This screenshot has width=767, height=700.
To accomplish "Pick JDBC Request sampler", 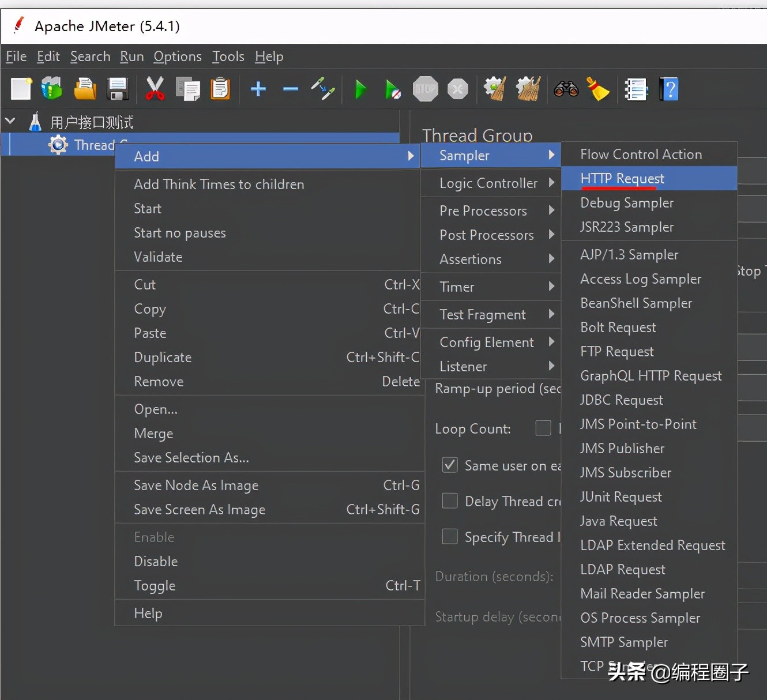I will [x=649, y=400].
